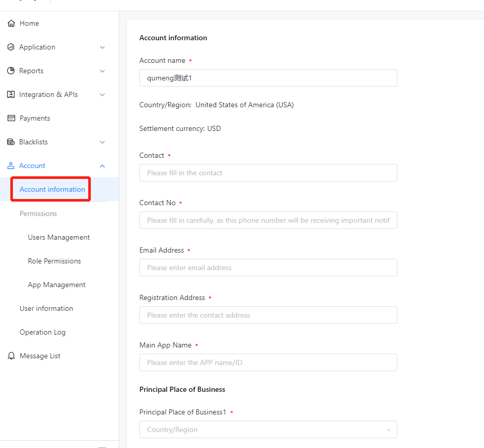
Task: Click the Blacklists database icon
Action: click(x=11, y=142)
